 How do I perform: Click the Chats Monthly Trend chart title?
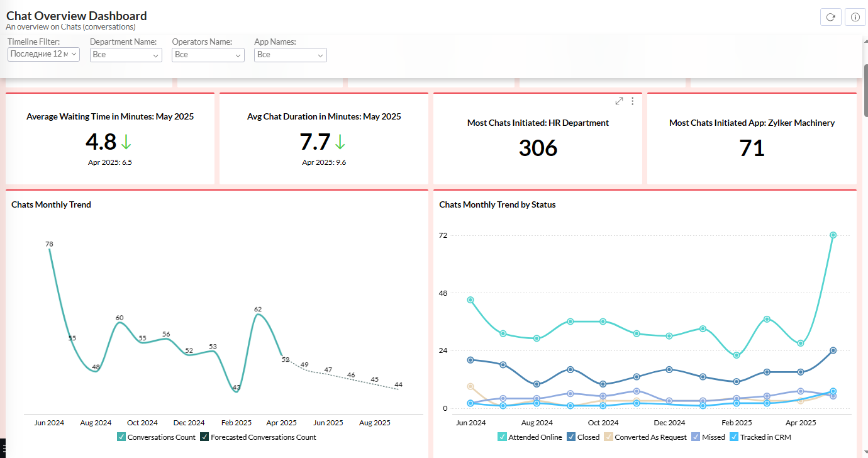pos(51,204)
